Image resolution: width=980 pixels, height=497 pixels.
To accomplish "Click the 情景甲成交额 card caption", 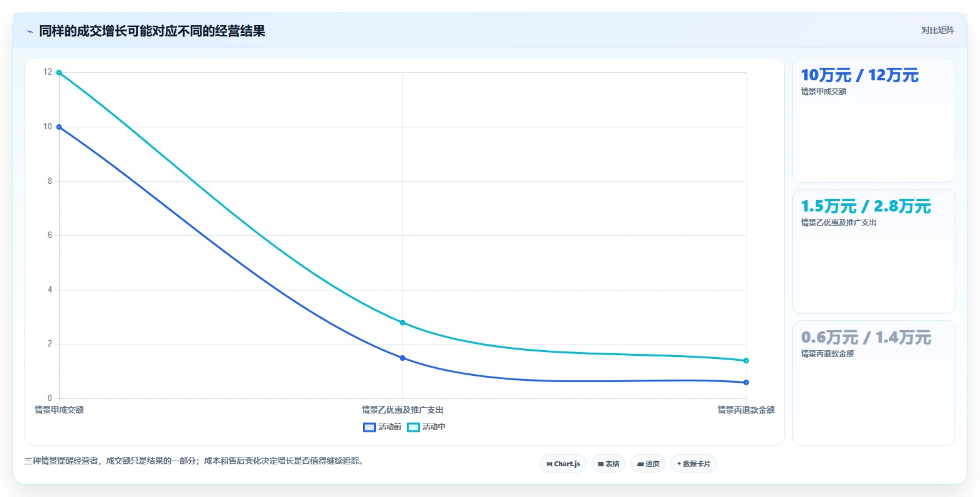I will click(x=824, y=92).
